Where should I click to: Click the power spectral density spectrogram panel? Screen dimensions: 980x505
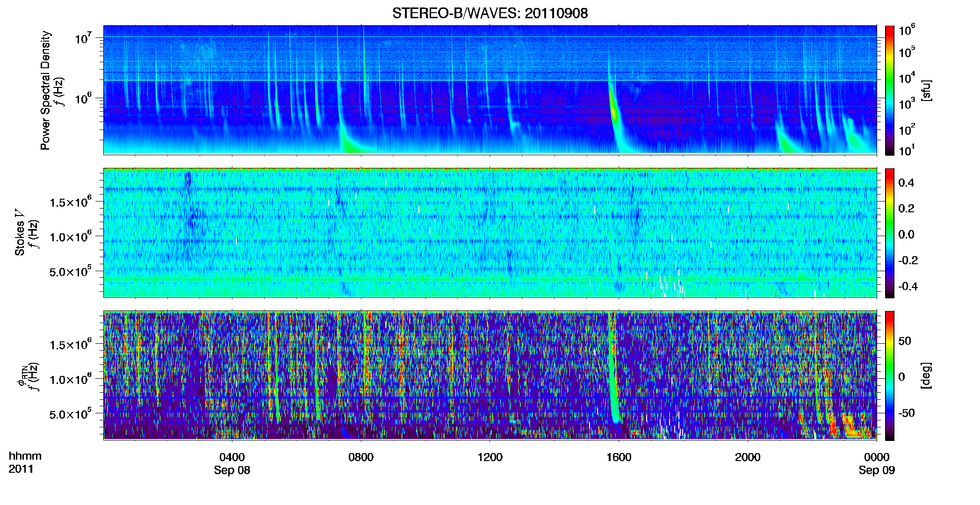(490, 90)
